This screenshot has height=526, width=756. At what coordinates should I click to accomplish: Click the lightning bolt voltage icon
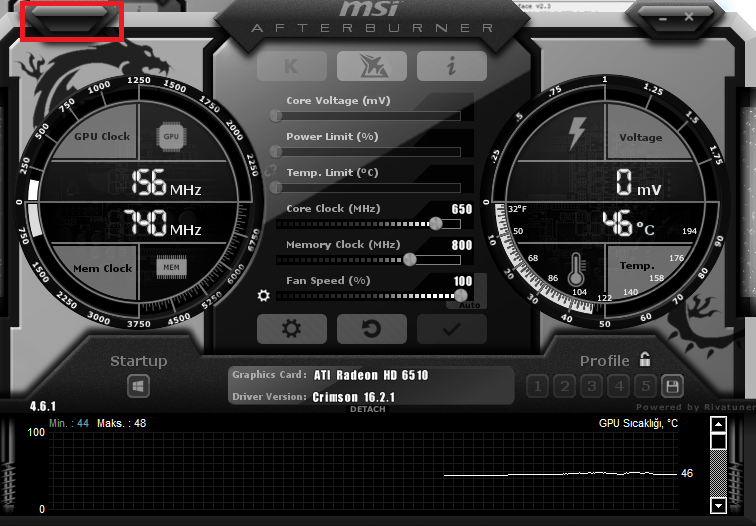pyautogui.click(x=576, y=133)
